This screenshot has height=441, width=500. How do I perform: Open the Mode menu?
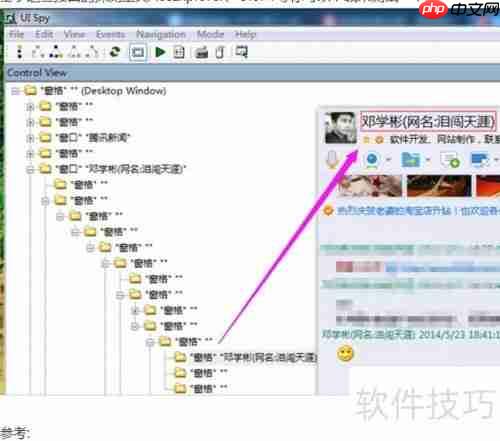210,34
